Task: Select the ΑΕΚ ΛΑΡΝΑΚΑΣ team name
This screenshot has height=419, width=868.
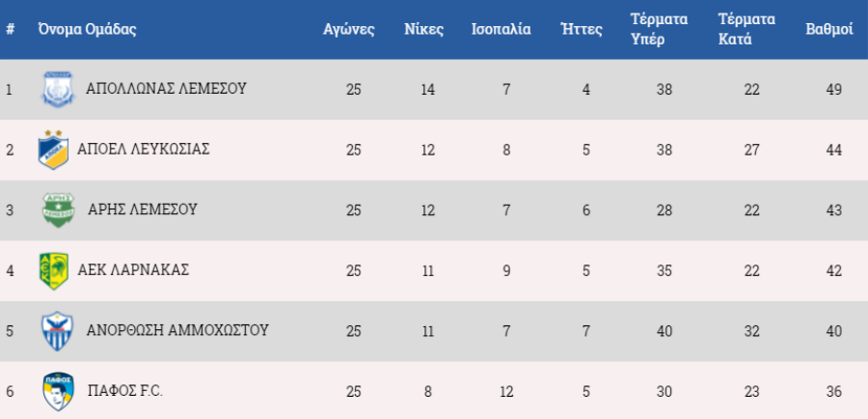Action: point(133,270)
